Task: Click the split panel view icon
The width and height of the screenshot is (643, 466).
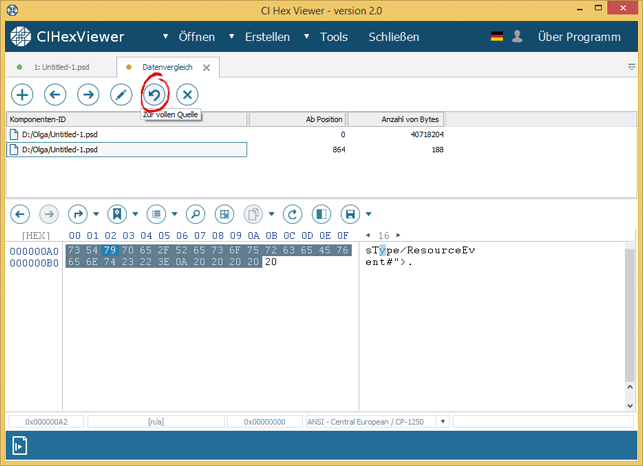Action: (x=322, y=214)
